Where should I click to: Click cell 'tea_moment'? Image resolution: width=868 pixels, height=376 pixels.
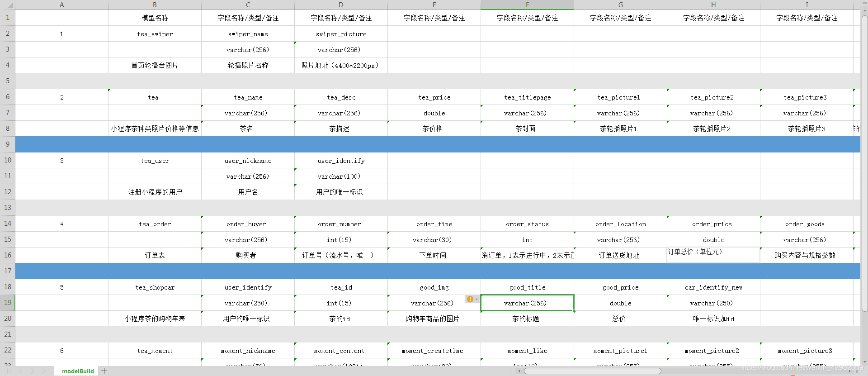[155, 351]
